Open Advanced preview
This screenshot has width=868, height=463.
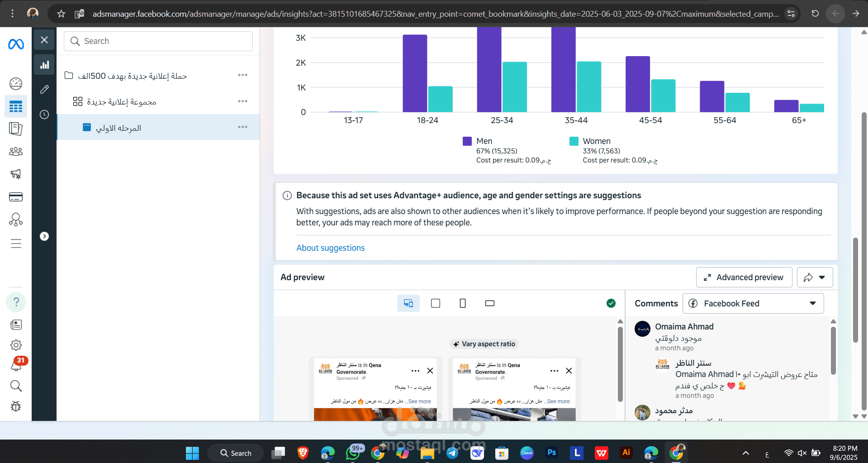(744, 277)
